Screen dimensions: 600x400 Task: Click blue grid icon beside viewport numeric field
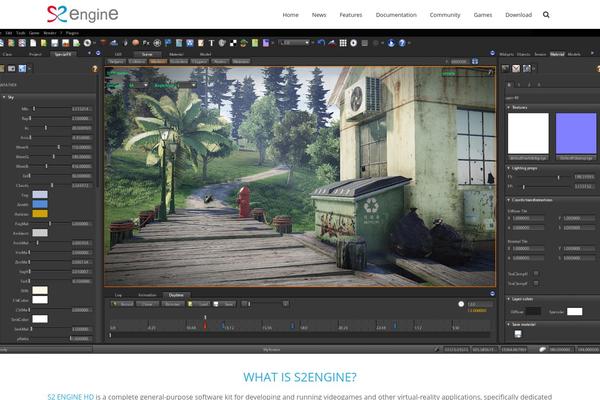tap(475, 61)
